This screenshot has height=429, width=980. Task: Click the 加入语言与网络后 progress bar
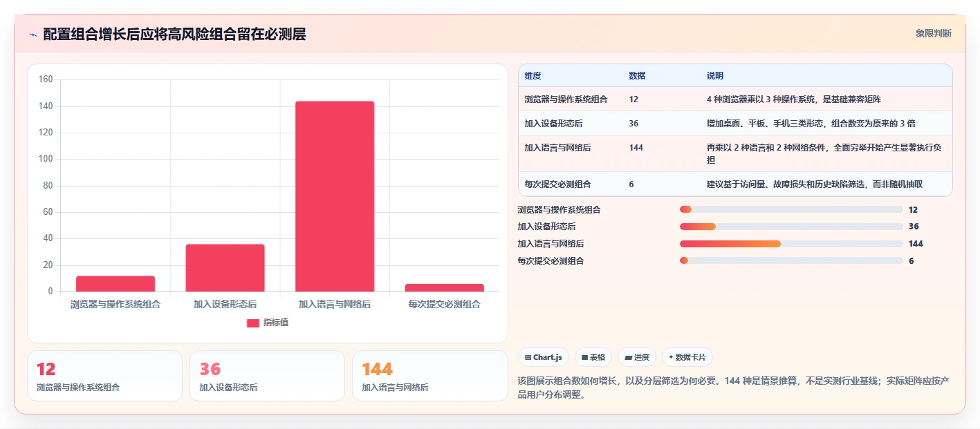791,244
